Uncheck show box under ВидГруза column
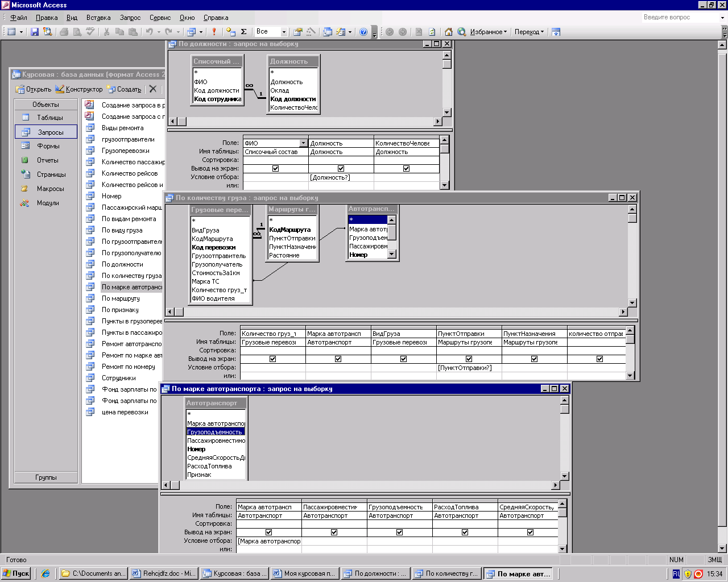The height and width of the screenshot is (582, 728). pyautogui.click(x=403, y=359)
